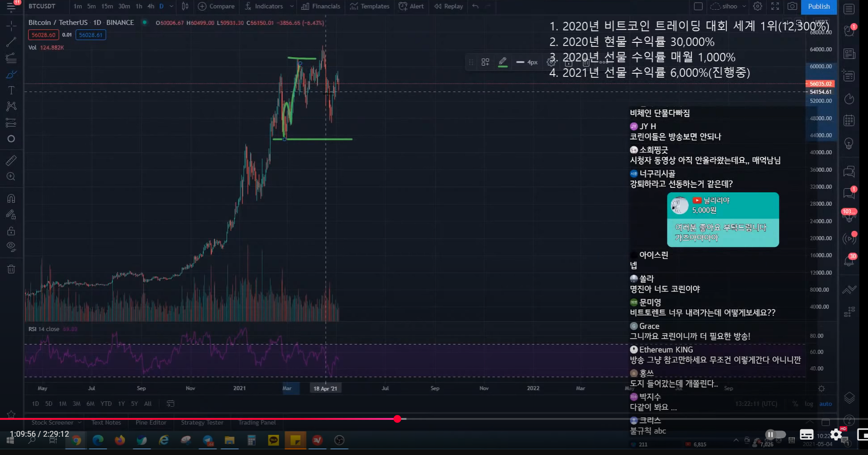Image resolution: width=868 pixels, height=455 pixels.
Task: Change the line color pencil swatch
Action: [502, 62]
